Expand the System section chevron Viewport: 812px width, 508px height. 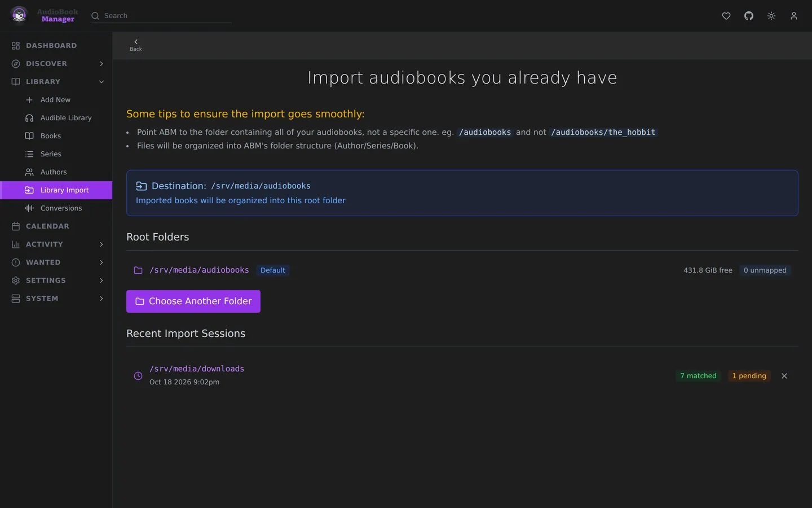pos(101,299)
